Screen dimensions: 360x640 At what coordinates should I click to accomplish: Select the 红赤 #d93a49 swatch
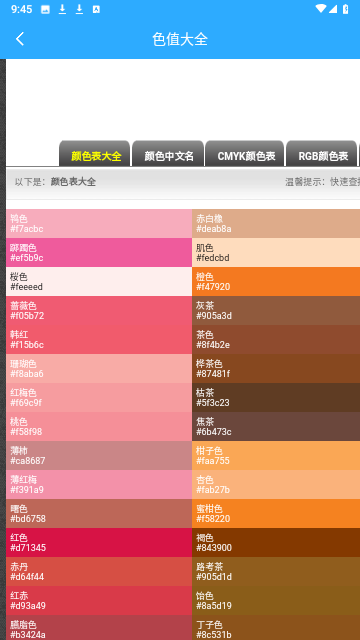pos(99,600)
